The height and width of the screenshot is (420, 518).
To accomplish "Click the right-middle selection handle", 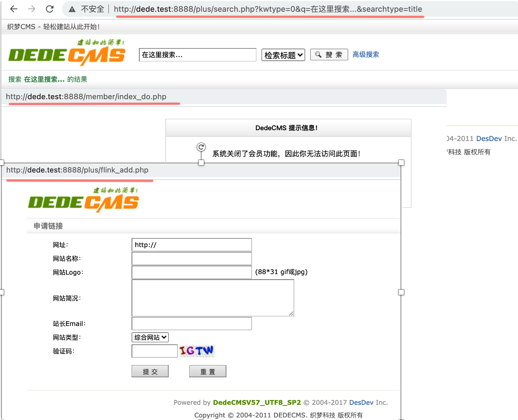I will click(x=401, y=292).
